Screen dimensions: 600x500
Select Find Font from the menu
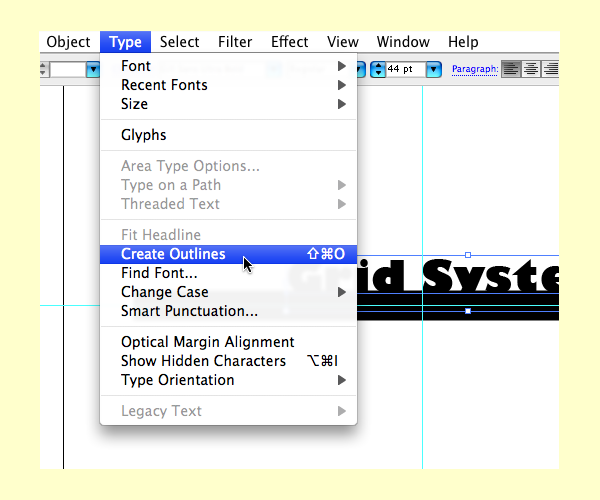click(159, 273)
